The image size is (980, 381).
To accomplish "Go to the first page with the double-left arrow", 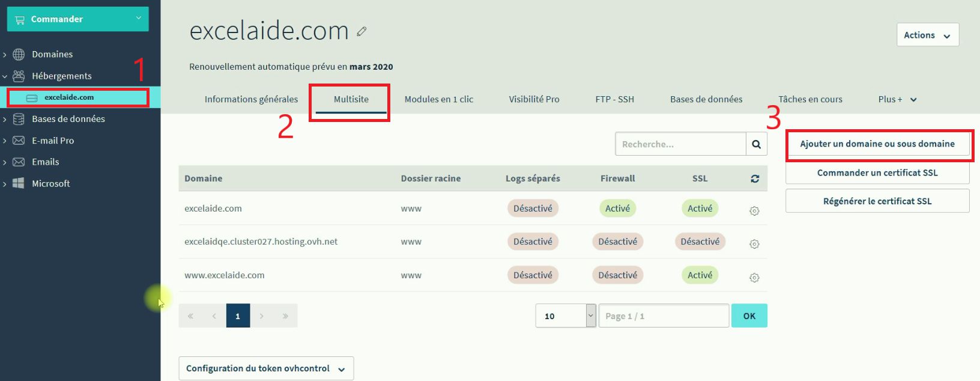I will click(190, 315).
